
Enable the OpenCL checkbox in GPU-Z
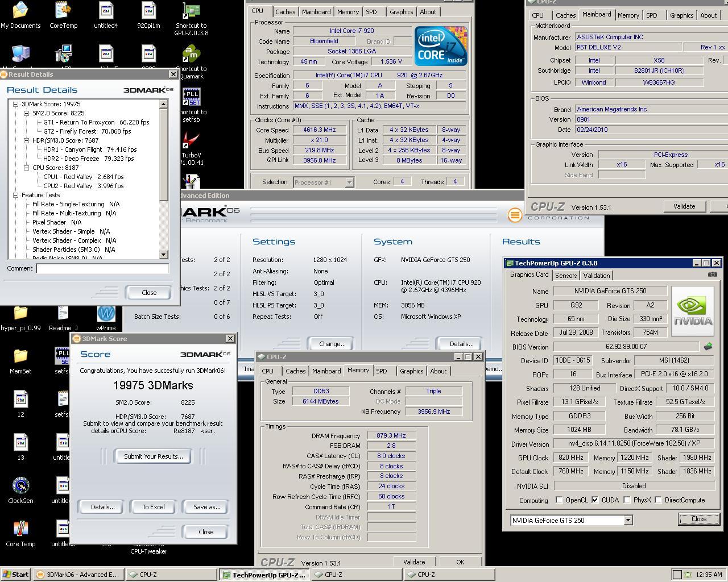(559, 500)
